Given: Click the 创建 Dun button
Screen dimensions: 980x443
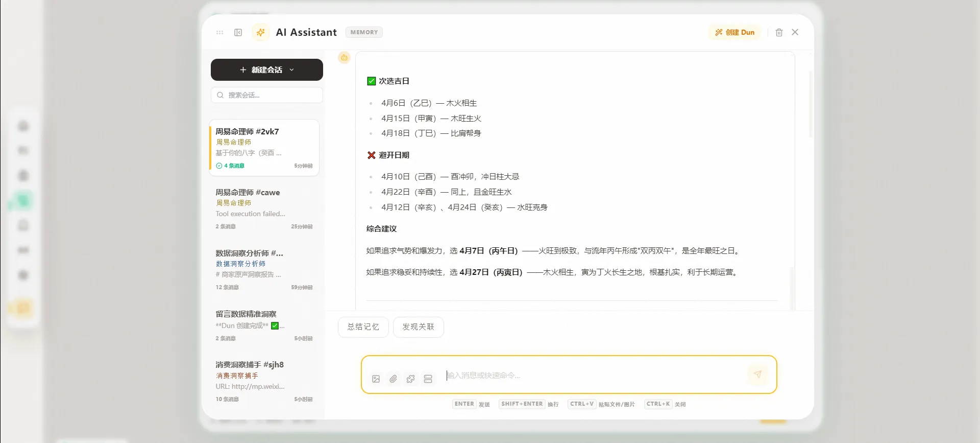Looking at the screenshot, I should point(734,32).
